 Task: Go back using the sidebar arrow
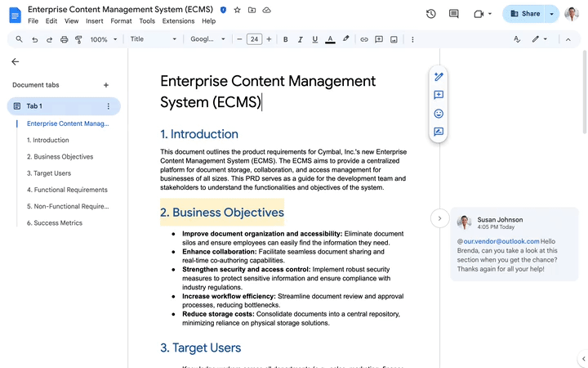click(x=15, y=61)
